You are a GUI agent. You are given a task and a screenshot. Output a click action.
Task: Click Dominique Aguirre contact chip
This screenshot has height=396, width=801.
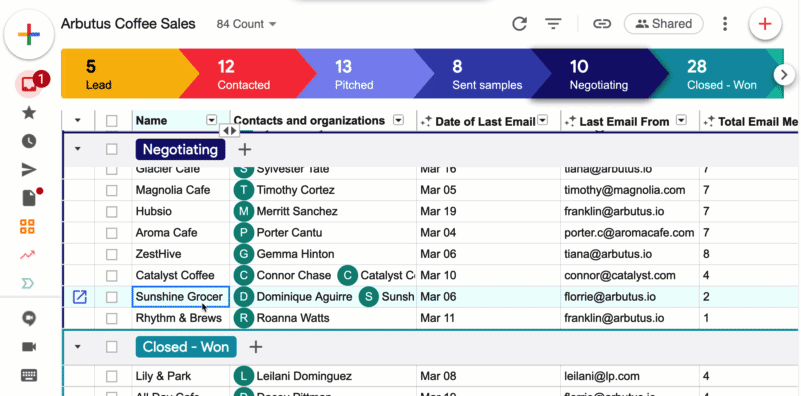coord(294,297)
